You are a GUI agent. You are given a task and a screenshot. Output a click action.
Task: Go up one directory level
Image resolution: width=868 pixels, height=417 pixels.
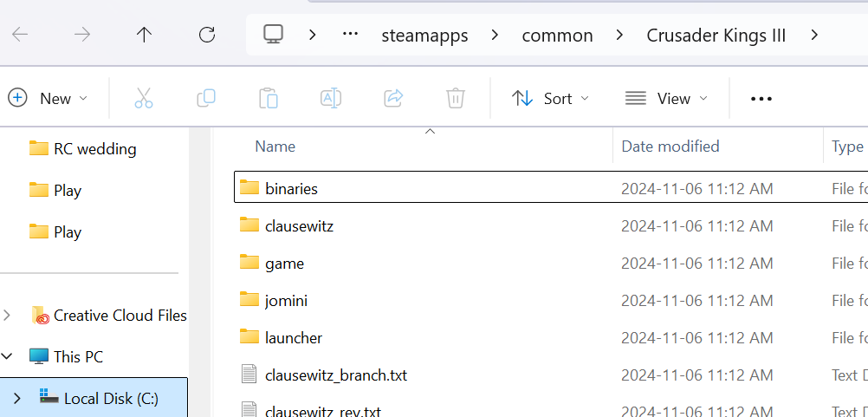point(144,35)
